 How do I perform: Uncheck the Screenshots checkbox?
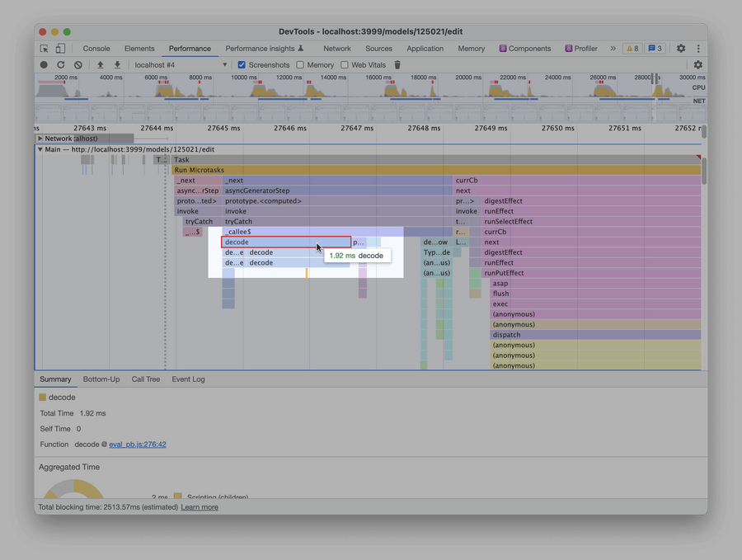(x=242, y=65)
